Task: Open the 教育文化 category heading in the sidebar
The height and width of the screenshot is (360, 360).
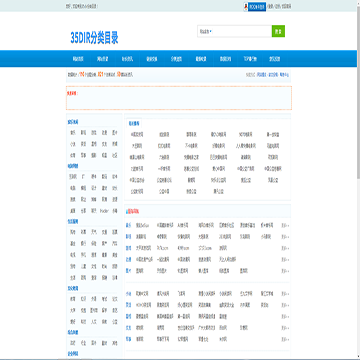Action: (73, 288)
